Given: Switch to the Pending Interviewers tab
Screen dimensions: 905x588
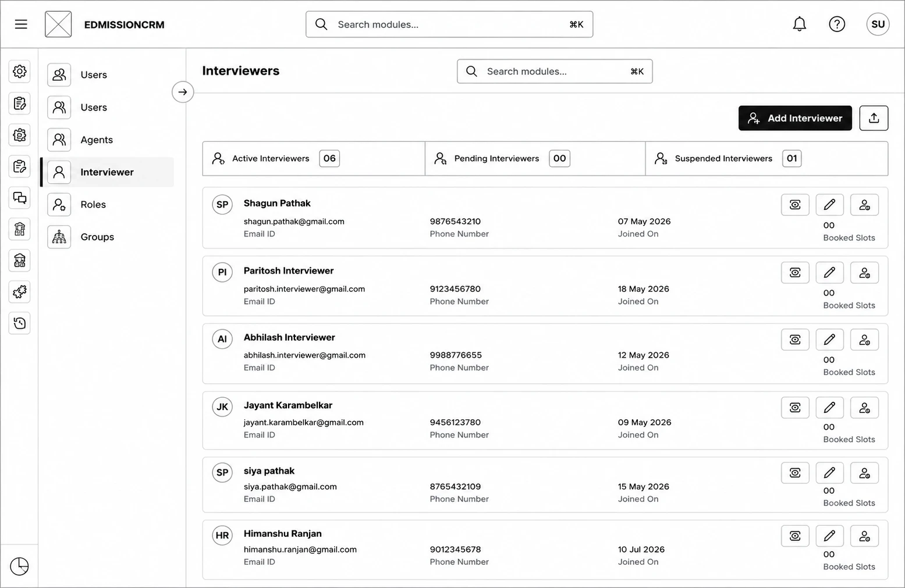Looking at the screenshot, I should point(535,158).
